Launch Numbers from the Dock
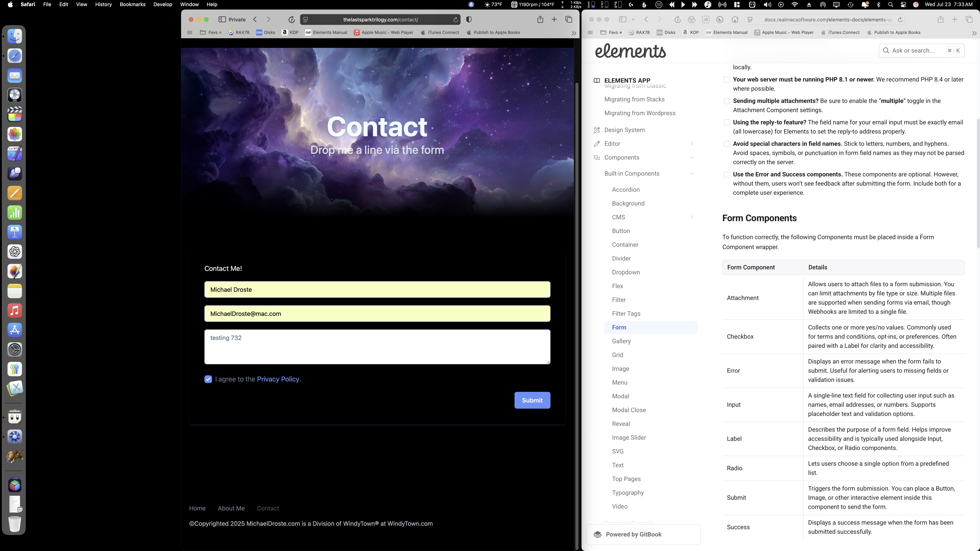Image resolution: width=980 pixels, height=551 pixels. [15, 213]
